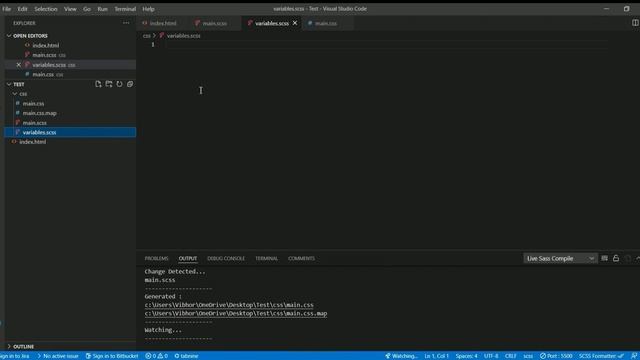The height and width of the screenshot is (360, 640).
Task: Collapse all folders in explorer
Action: [x=130, y=84]
